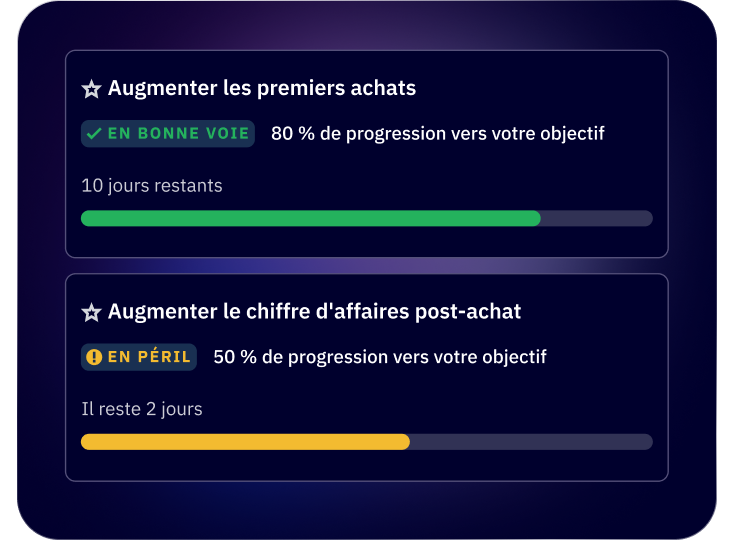Viewport: 734px width, 540px height.
Task: Click the right end of the yellow progress fill
Action: [405, 442]
